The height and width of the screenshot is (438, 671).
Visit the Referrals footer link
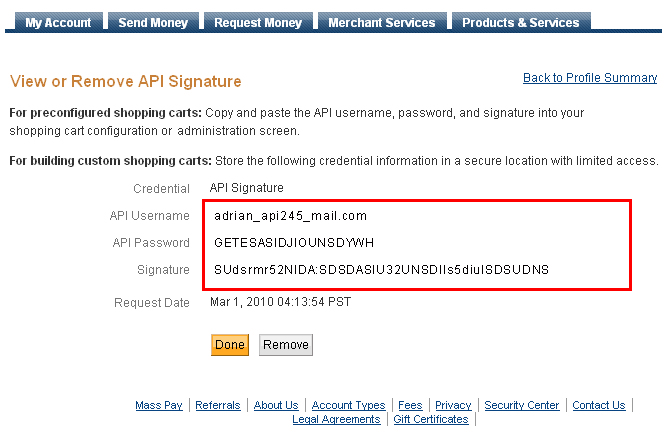click(x=218, y=405)
